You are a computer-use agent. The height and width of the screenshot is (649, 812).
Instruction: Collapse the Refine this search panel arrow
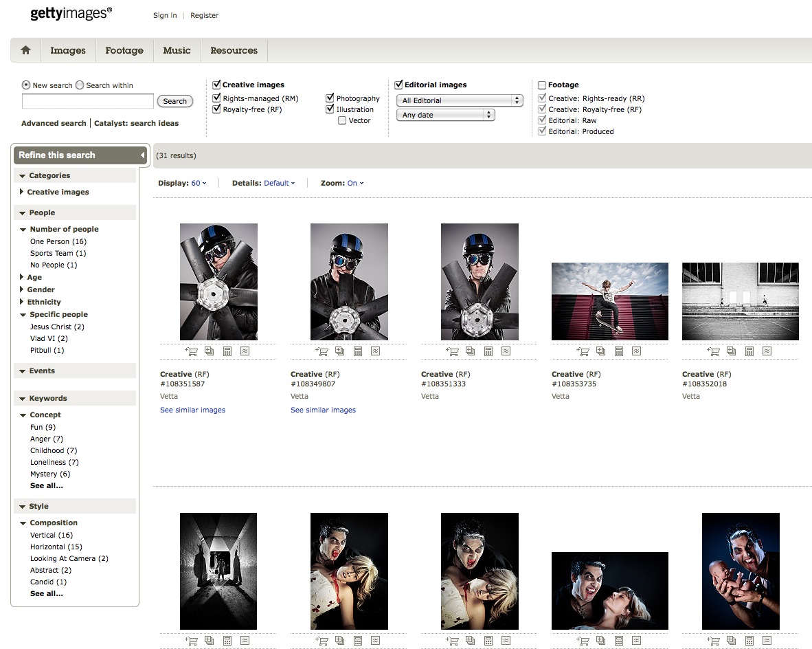(x=143, y=155)
